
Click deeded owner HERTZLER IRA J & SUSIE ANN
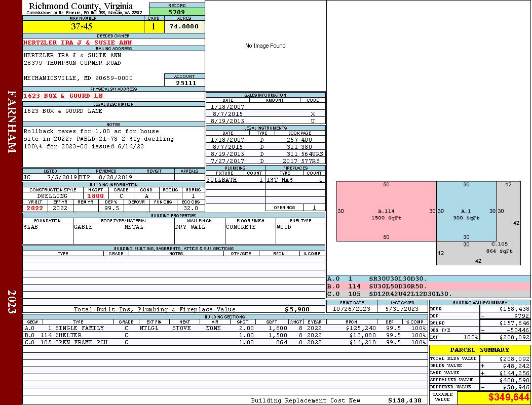(x=78, y=43)
